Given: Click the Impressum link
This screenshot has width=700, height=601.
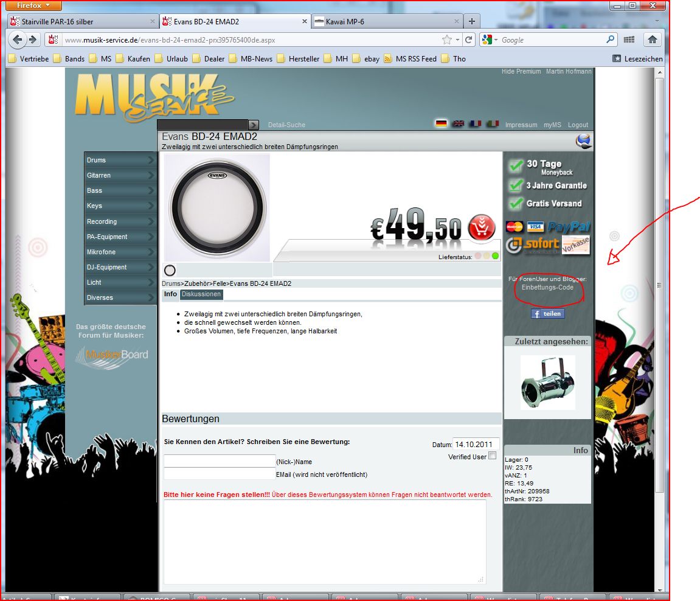Looking at the screenshot, I should pyautogui.click(x=521, y=125).
